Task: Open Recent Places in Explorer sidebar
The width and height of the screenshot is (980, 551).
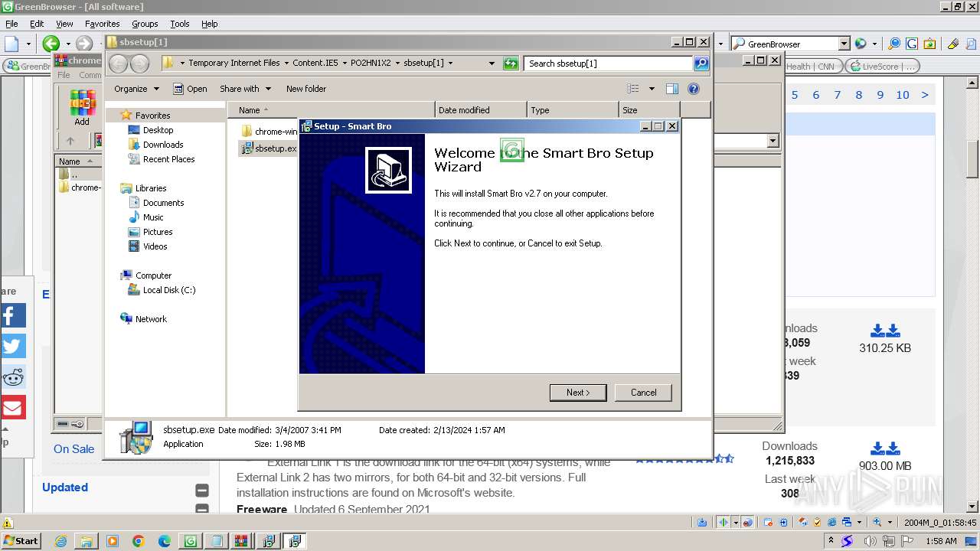Action: (168, 159)
